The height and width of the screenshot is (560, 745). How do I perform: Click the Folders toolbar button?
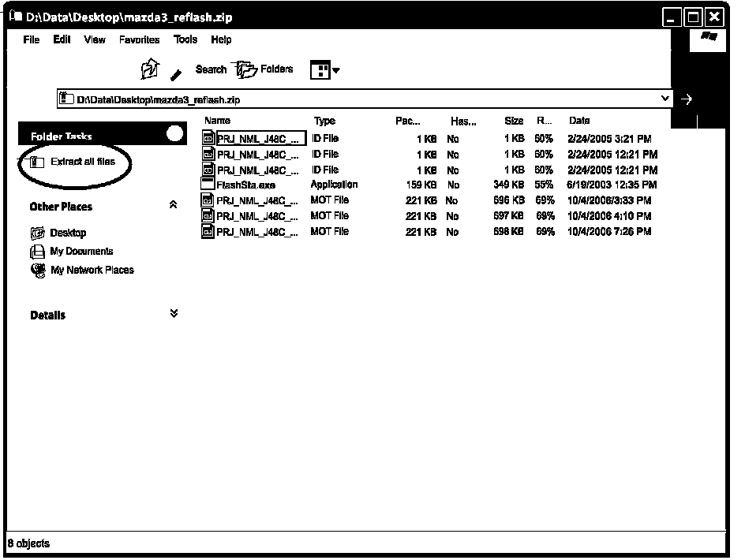(264, 69)
